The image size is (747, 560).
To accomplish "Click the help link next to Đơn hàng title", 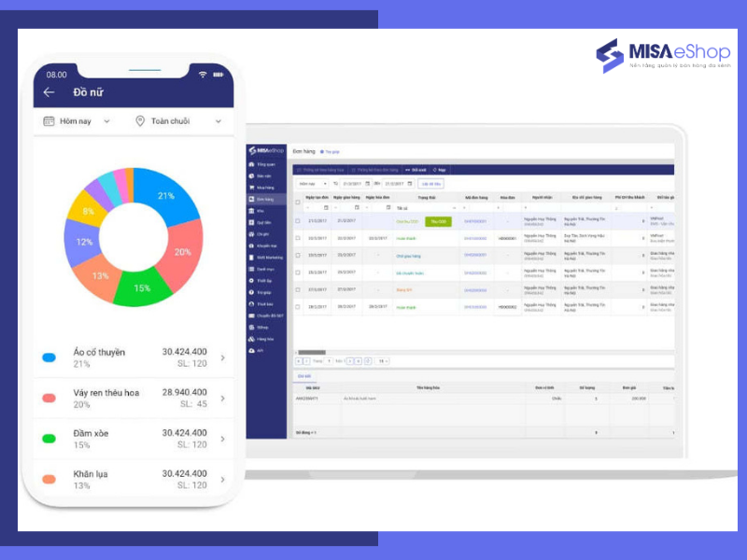I will click(x=330, y=152).
